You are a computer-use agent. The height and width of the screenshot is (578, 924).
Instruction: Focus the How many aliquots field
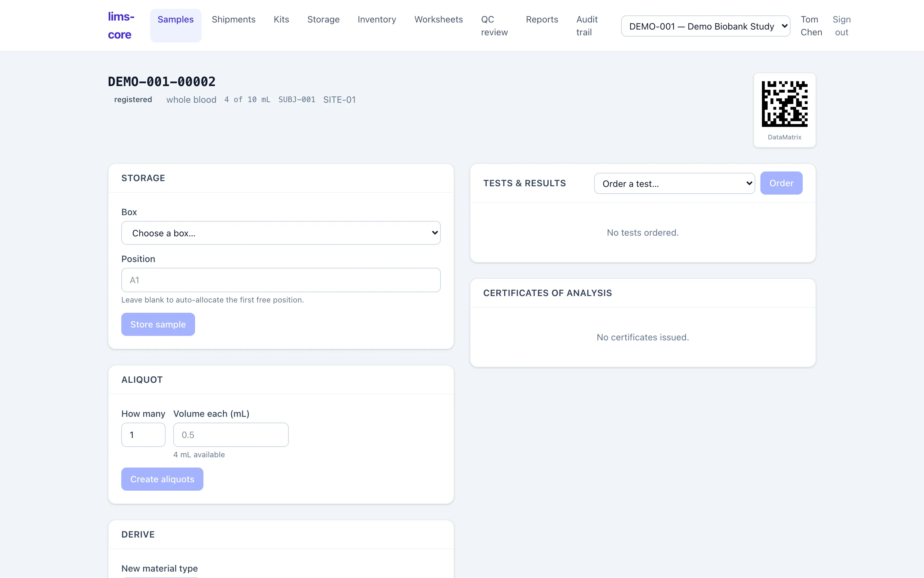[143, 435]
